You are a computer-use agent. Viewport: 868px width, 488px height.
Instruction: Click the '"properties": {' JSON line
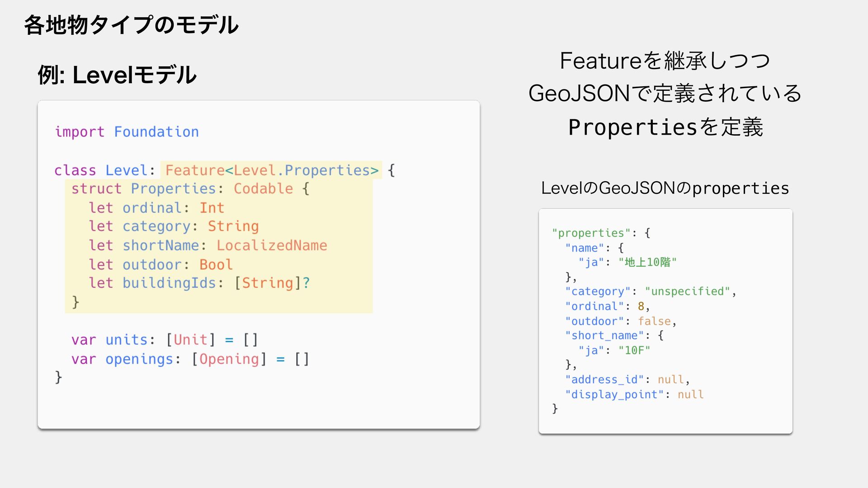601,233
